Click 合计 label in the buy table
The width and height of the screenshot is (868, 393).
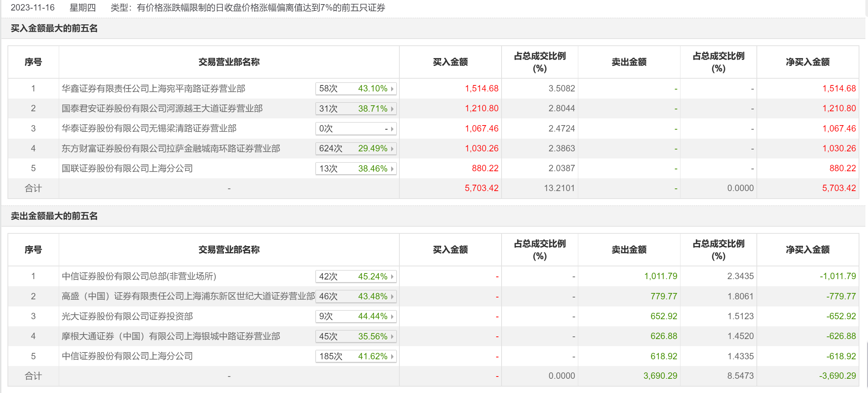pyautogui.click(x=33, y=188)
